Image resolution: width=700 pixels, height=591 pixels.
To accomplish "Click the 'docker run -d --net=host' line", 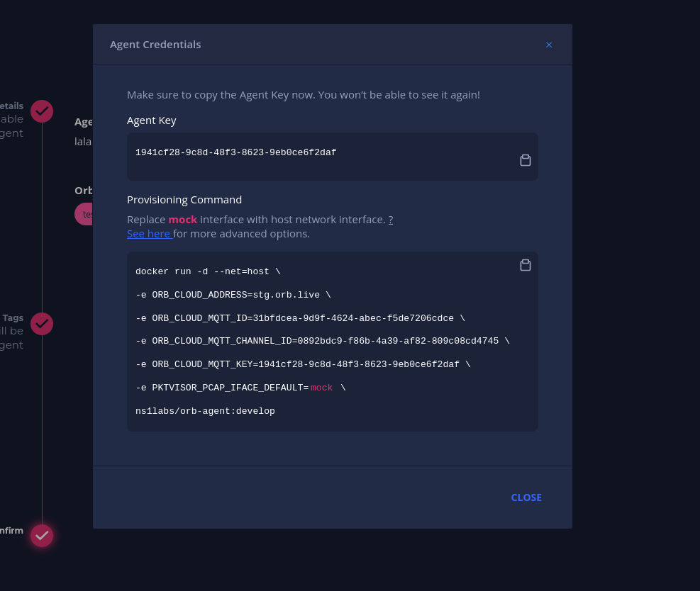I will [208, 271].
